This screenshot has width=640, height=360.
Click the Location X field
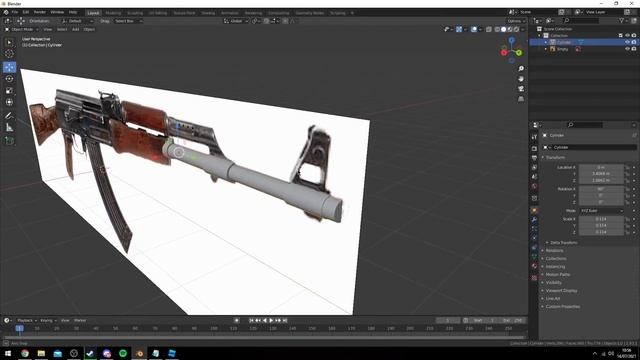point(602,167)
